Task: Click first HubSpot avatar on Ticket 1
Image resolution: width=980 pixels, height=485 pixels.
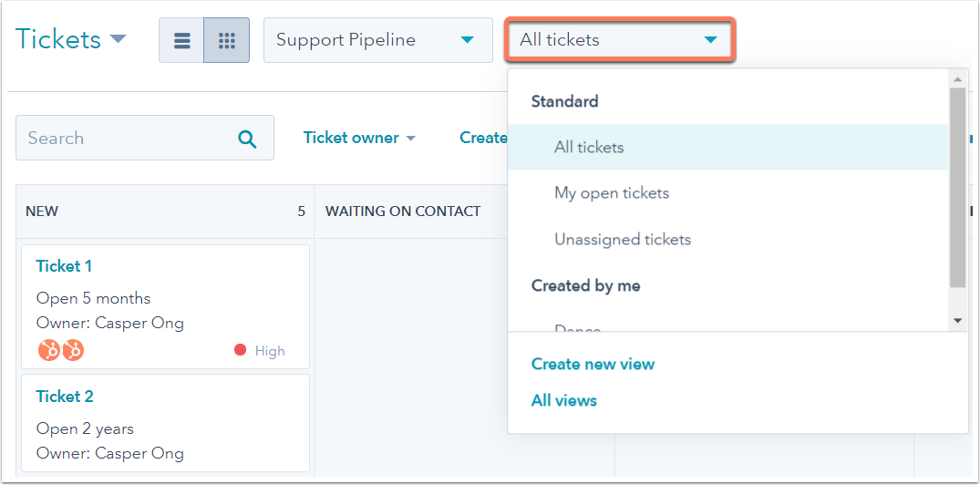Action: click(x=48, y=351)
